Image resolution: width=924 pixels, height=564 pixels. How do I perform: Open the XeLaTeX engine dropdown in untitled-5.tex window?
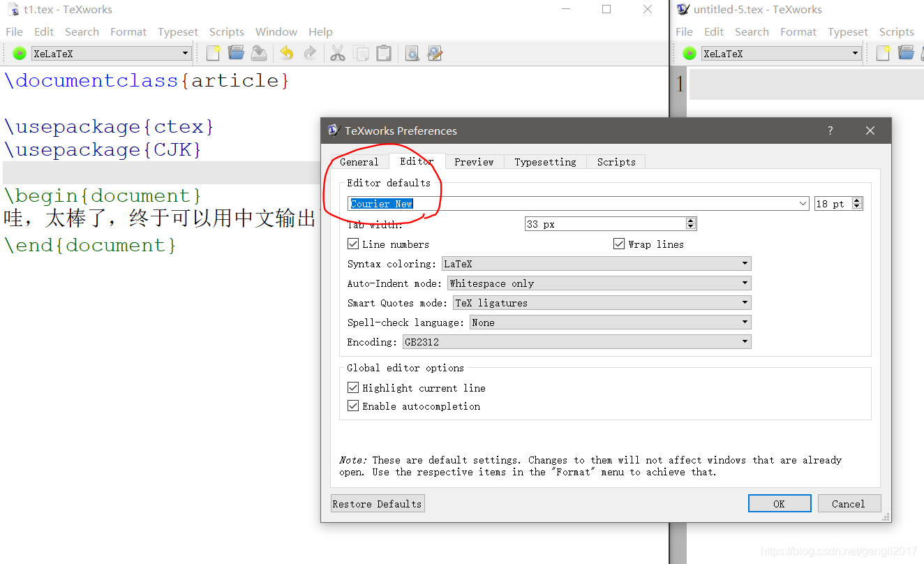click(x=782, y=53)
